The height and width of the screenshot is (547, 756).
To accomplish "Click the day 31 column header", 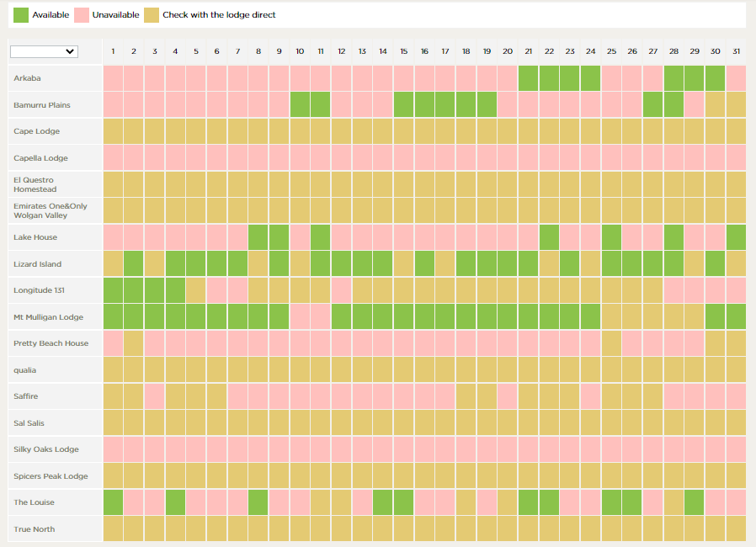I will [736, 51].
